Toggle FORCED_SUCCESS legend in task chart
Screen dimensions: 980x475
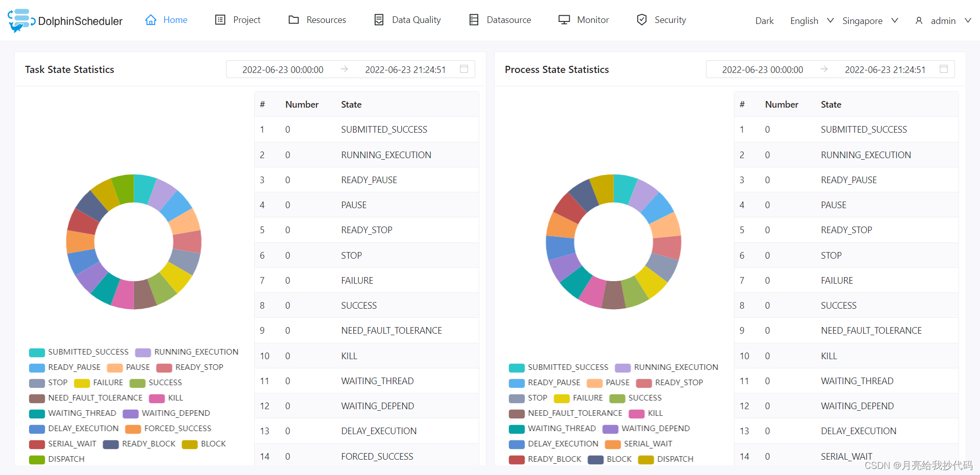click(x=168, y=429)
